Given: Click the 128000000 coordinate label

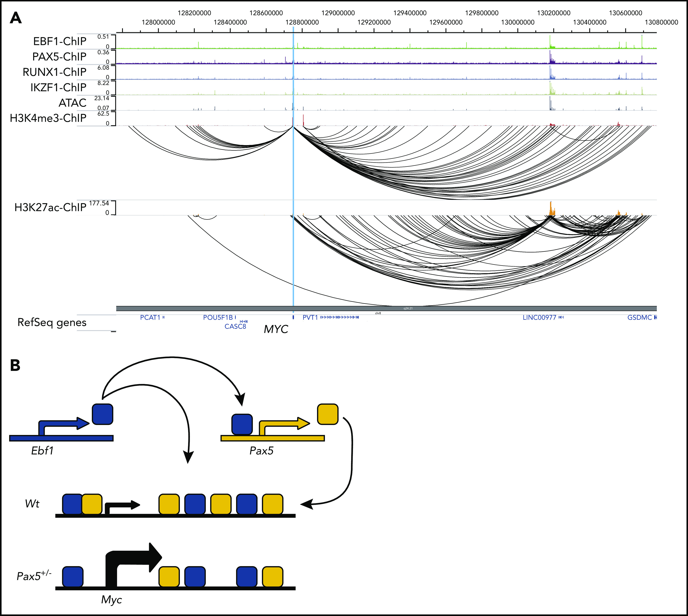Looking at the screenshot, I should (158, 22).
